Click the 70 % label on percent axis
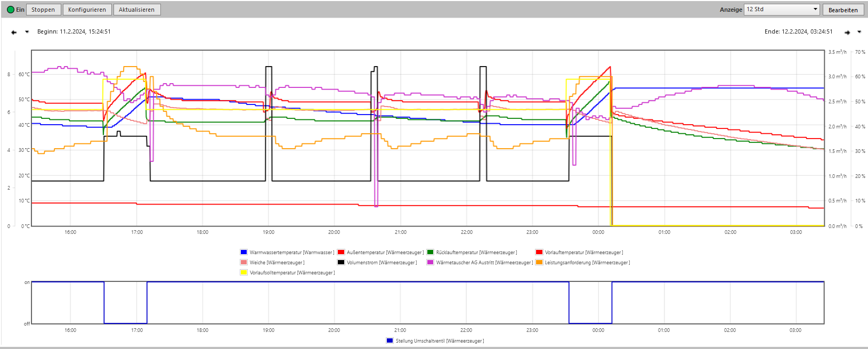Screen dimensions: 868x349 (x=860, y=52)
